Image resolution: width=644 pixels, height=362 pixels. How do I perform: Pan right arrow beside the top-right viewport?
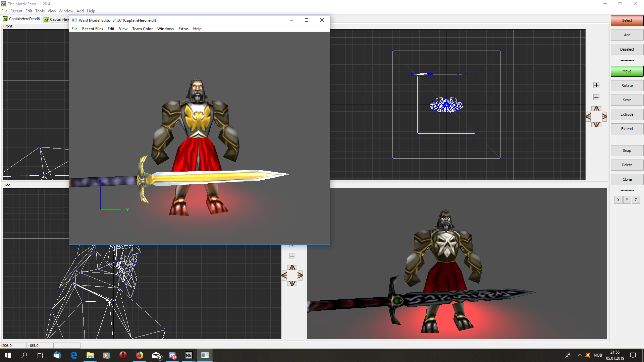[604, 117]
